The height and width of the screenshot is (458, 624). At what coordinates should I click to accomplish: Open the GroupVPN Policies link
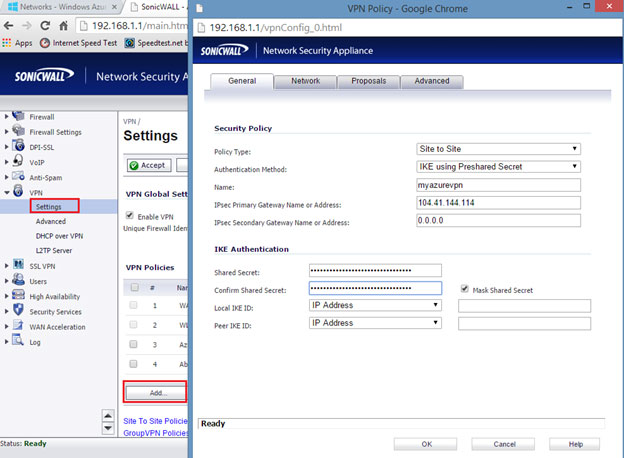[156, 433]
